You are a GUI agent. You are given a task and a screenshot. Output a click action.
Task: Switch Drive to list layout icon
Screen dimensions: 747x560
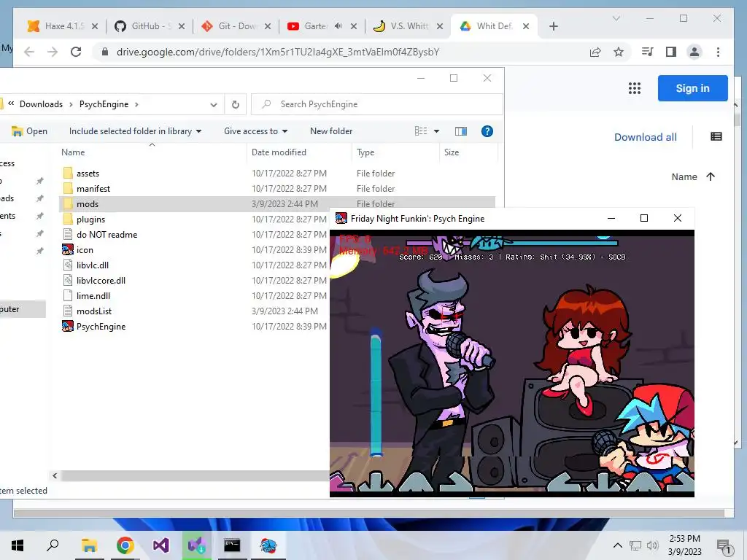[716, 136]
